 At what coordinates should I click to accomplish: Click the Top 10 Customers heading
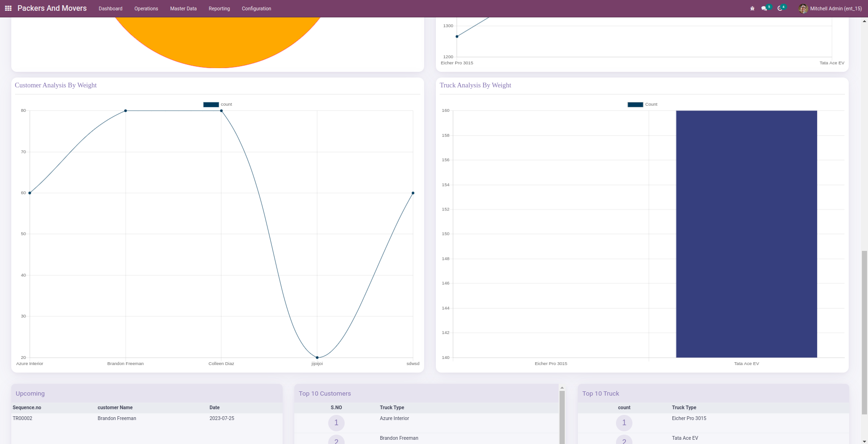tap(325, 394)
